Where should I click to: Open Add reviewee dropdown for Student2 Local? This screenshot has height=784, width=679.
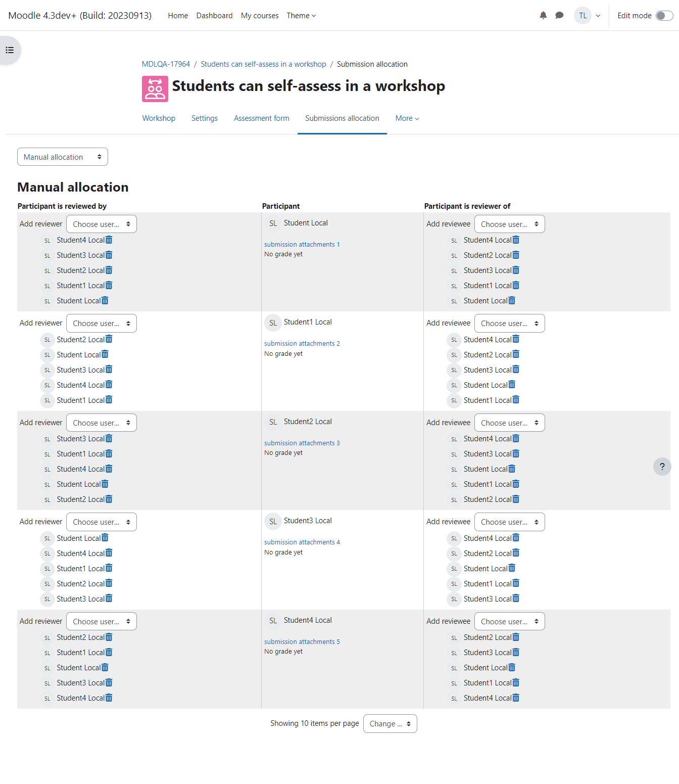510,423
